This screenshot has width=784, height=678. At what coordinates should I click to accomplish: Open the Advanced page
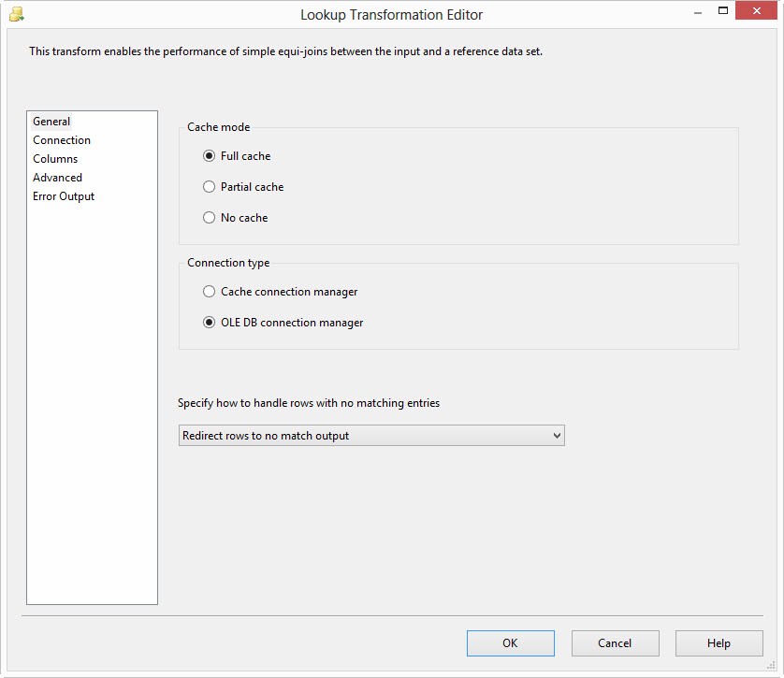[57, 178]
